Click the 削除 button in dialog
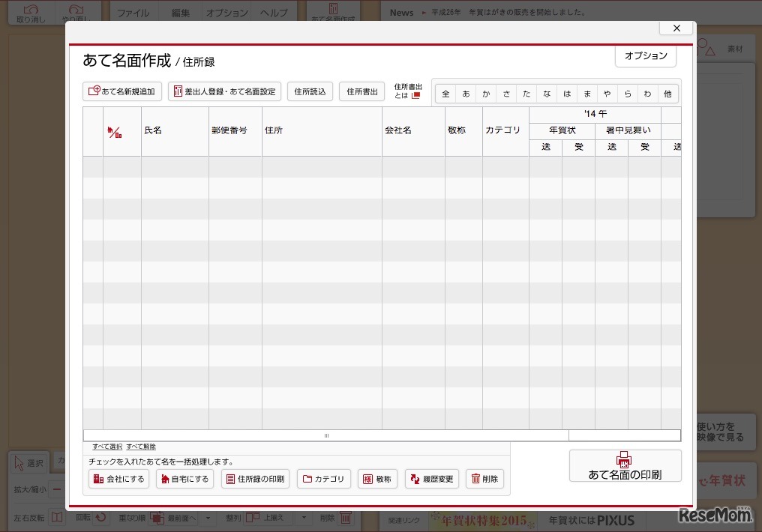762x532 pixels. click(x=485, y=479)
